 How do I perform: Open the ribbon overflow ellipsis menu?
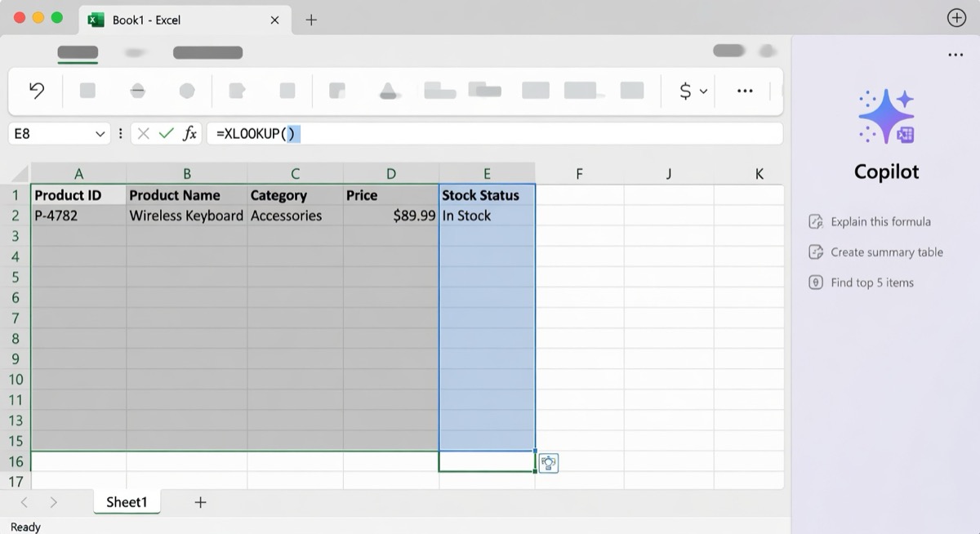coord(745,91)
